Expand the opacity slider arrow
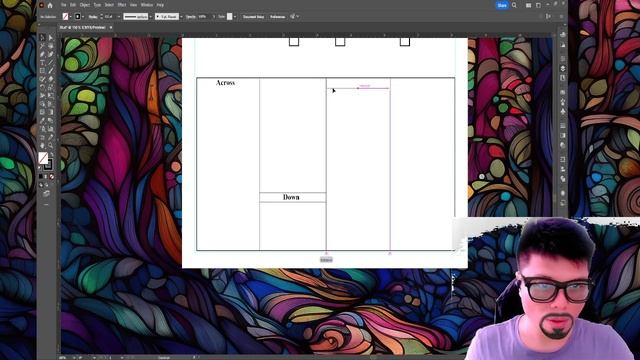Screen dimensions: 640x360 point(213,17)
